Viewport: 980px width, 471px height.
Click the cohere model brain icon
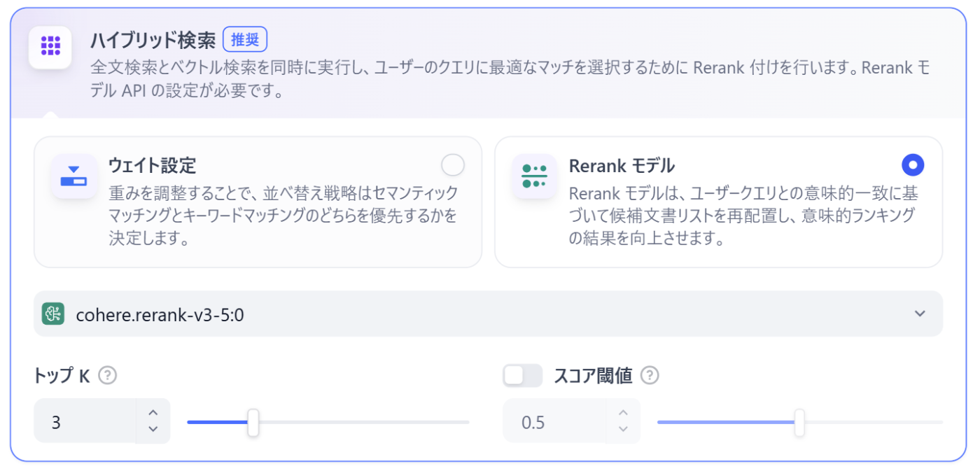pyautogui.click(x=53, y=314)
